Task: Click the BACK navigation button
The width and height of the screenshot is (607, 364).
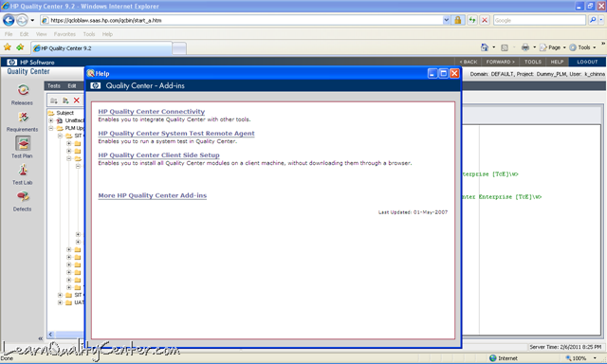Action: [x=468, y=62]
